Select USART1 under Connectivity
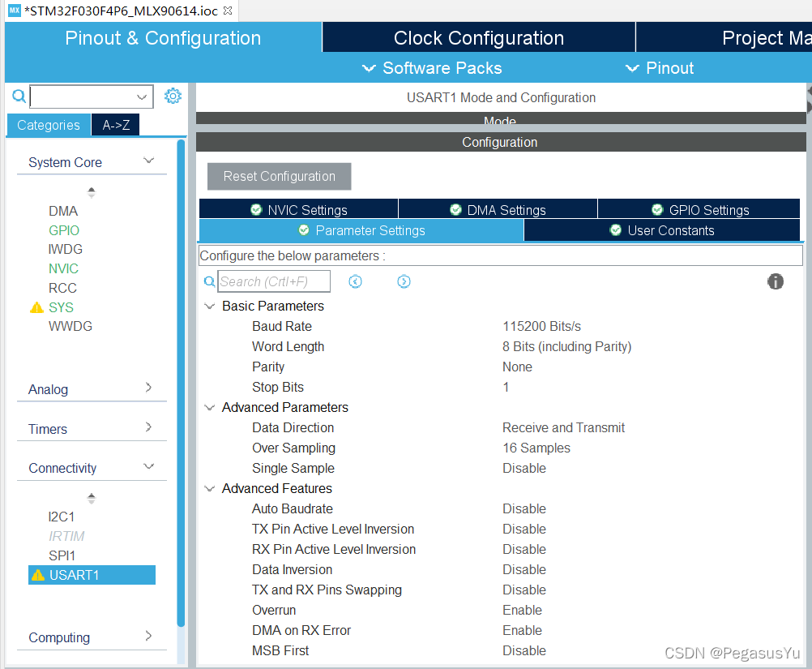This screenshot has height=669, width=812. pyautogui.click(x=92, y=575)
